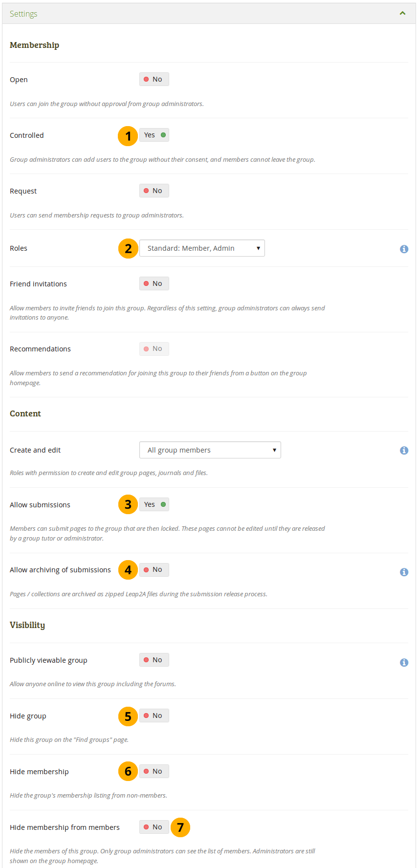
Task: Expand the Create and edit dropdown
Action: coord(210,450)
